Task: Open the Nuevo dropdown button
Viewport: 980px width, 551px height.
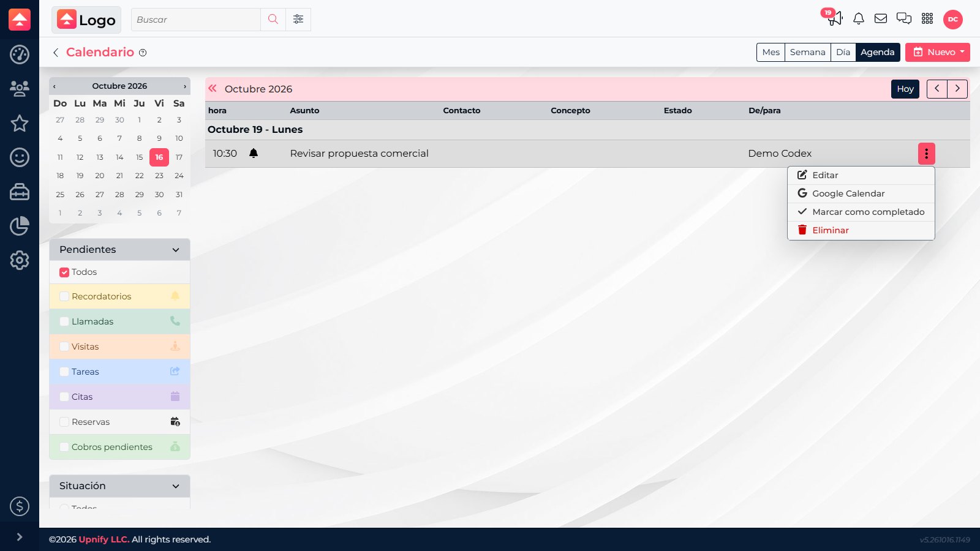Action: [938, 52]
